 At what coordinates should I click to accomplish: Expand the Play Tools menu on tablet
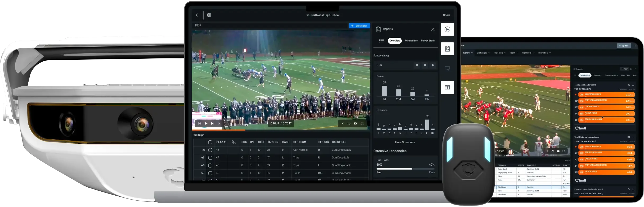[500, 53]
